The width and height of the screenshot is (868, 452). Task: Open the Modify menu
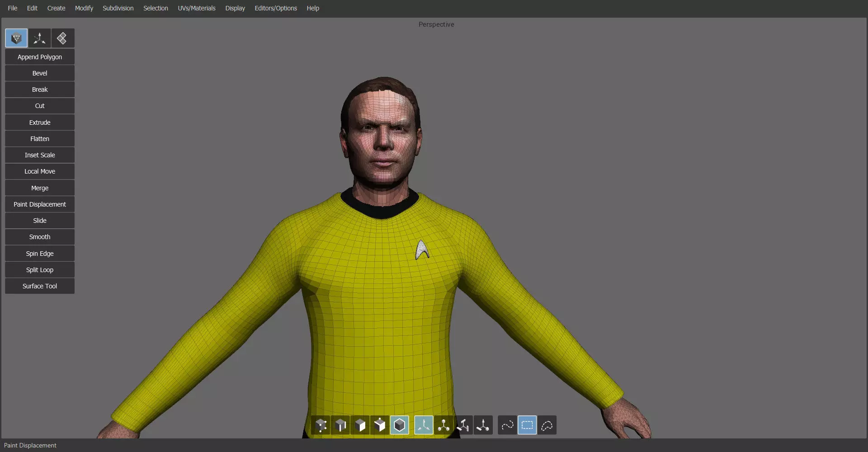[x=84, y=8]
